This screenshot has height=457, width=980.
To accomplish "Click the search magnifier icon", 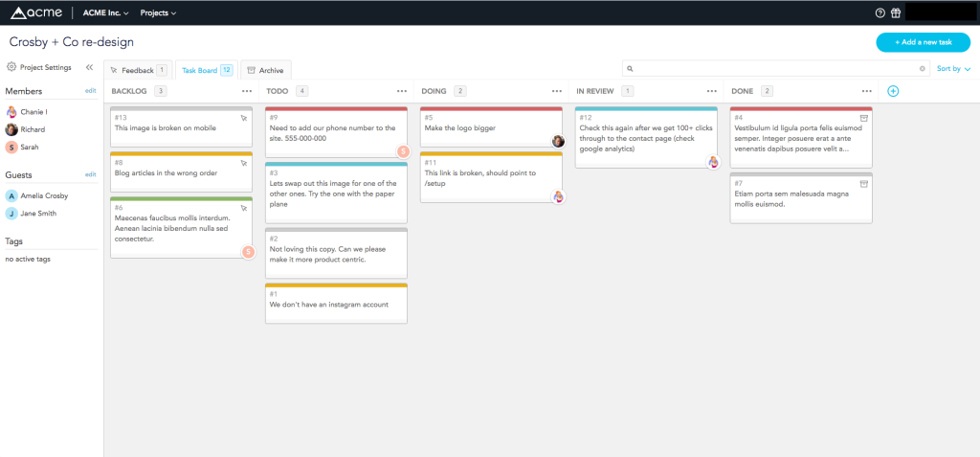I will click(x=630, y=69).
